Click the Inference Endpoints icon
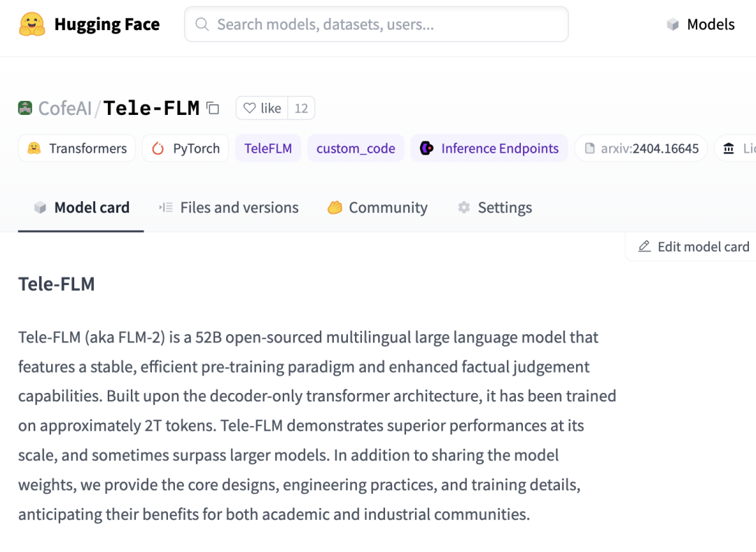756x552 pixels. pyautogui.click(x=427, y=148)
